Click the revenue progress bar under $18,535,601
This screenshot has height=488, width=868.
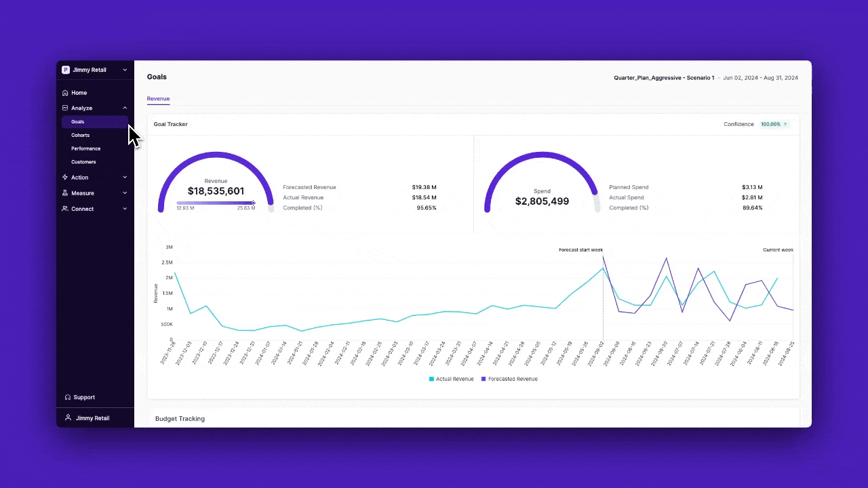[x=216, y=203]
